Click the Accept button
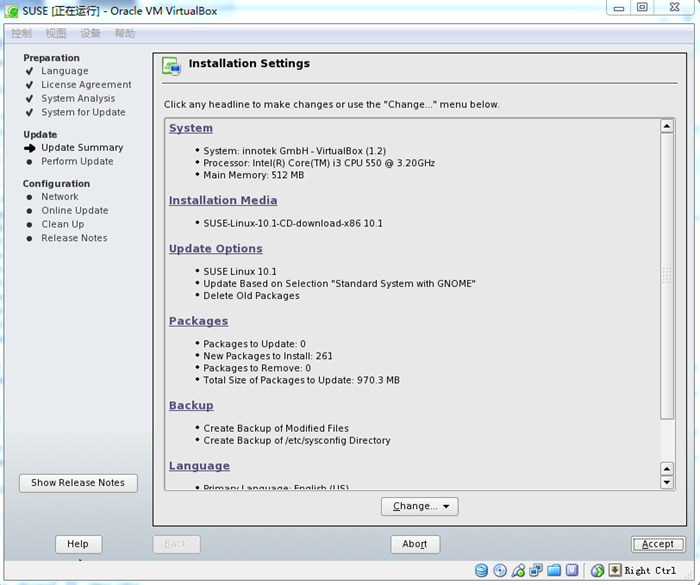This screenshot has height=585, width=700. 658,544
